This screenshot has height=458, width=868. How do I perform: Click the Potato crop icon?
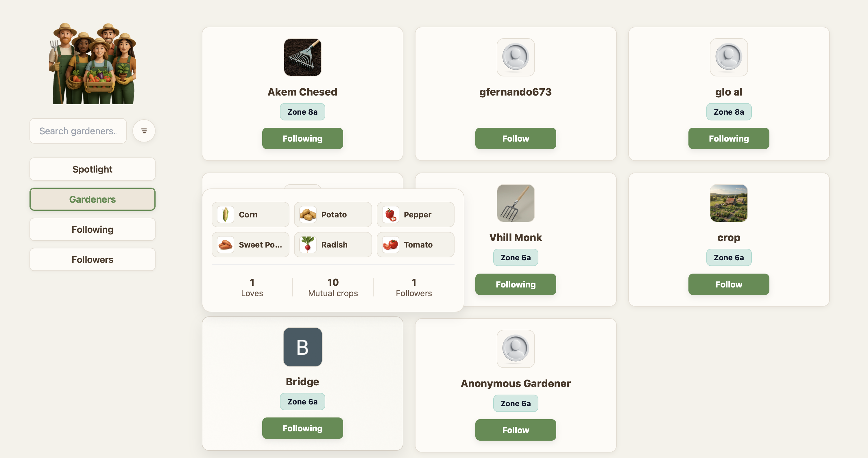tap(308, 215)
